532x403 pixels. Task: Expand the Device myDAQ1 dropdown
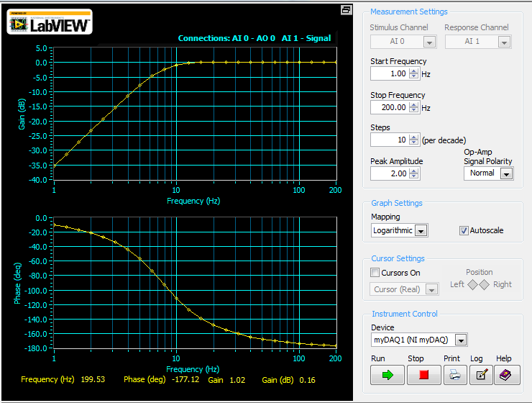[x=461, y=340]
